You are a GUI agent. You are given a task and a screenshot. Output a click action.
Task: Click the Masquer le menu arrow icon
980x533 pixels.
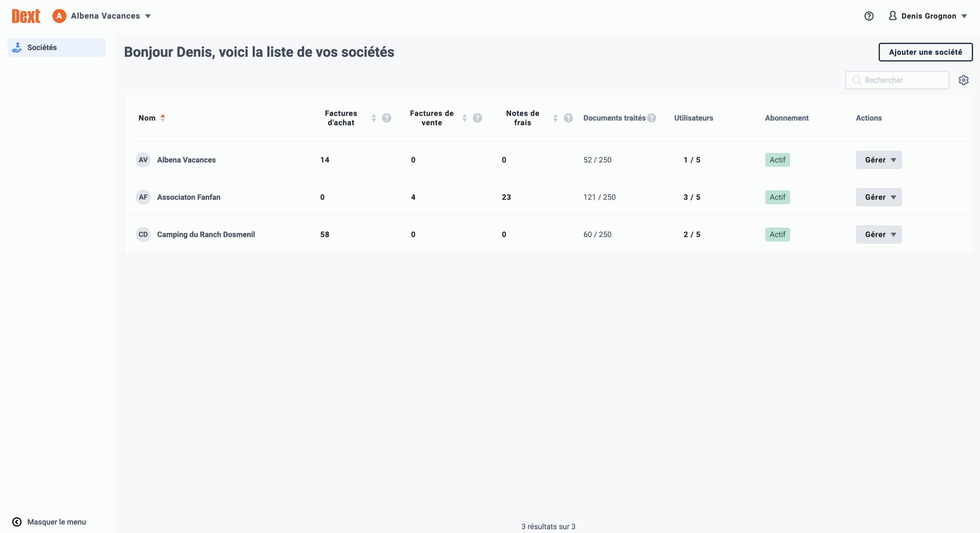pos(17,522)
